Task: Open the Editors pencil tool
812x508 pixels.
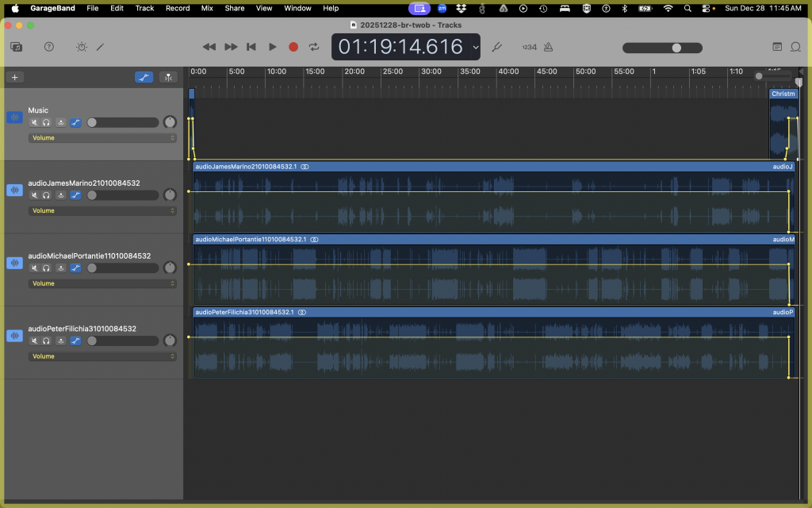Action: click(101, 47)
